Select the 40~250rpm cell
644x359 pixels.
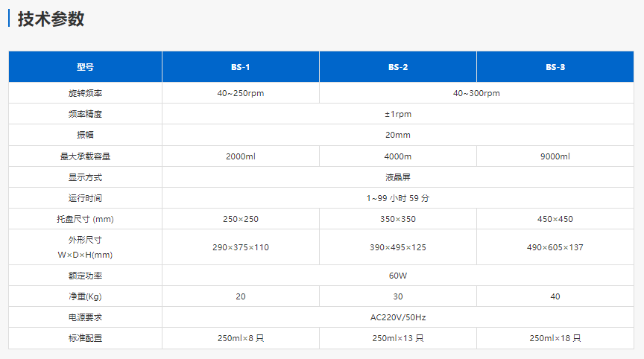(240, 93)
